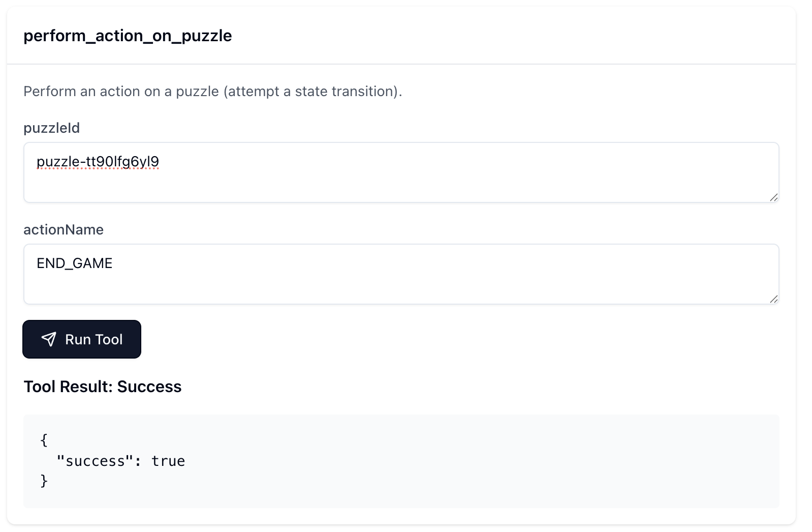The image size is (812, 532).
Task: Place cursor in the puzzle-tt90lfg6yl9 text
Action: 98,162
